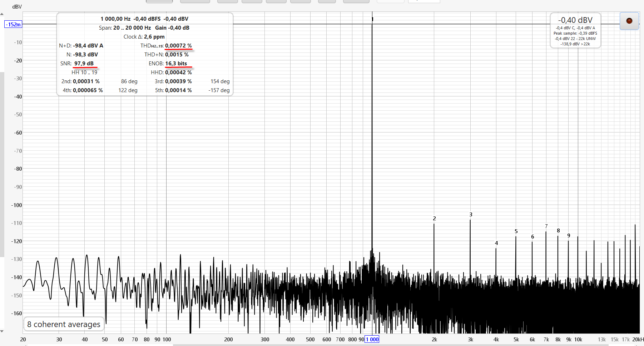The image size is (644, 346).
Task: Click the 100 tick on the frequency axis
Action: pyautogui.click(x=167, y=340)
